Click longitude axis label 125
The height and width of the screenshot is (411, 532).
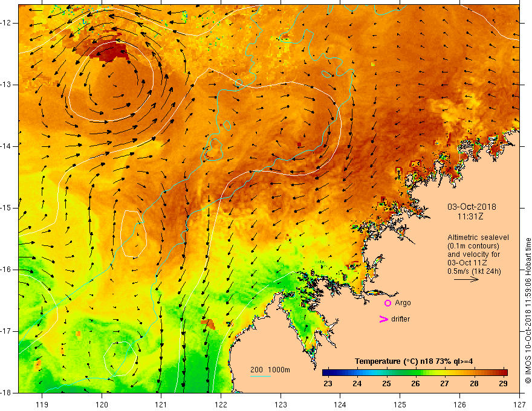coord(400,404)
